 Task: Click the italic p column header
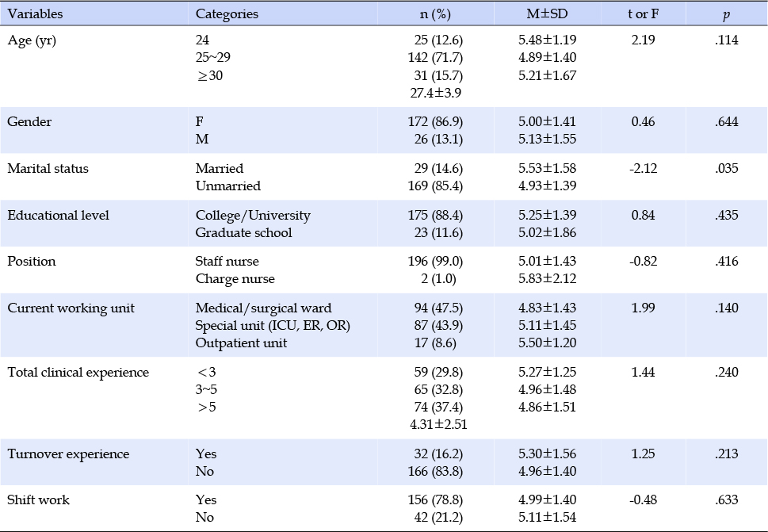coord(724,14)
